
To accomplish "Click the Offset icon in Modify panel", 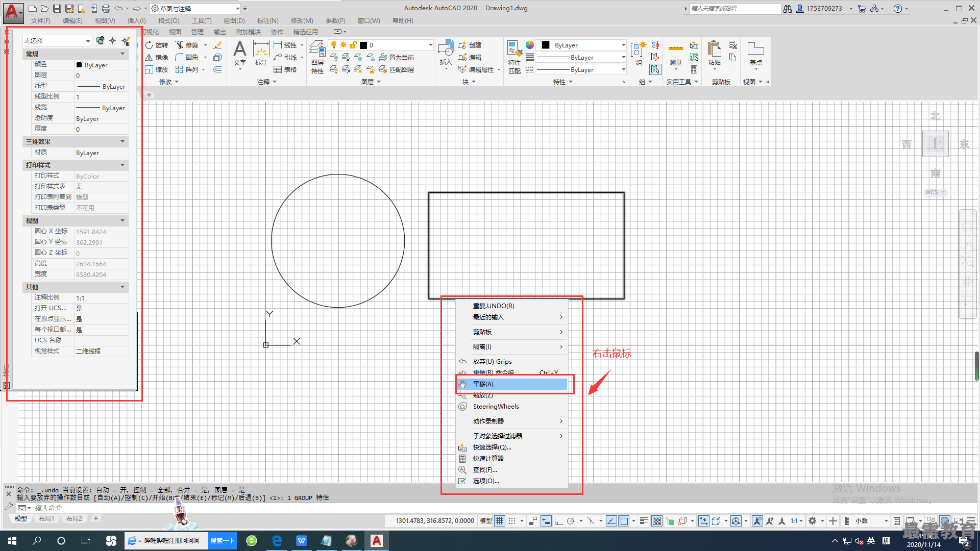I will tap(218, 69).
